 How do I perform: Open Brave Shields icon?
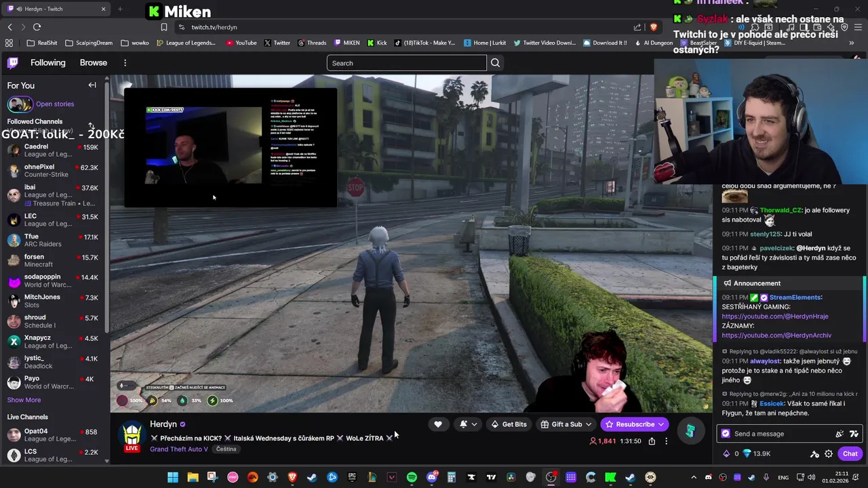(x=654, y=27)
